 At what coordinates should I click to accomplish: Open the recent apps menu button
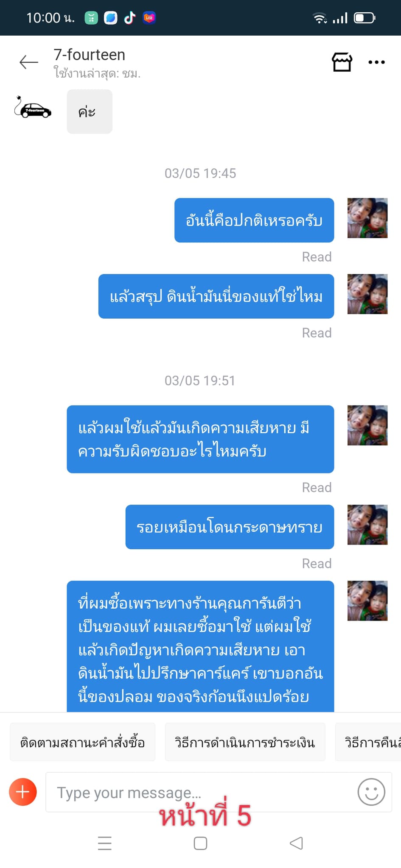click(104, 843)
